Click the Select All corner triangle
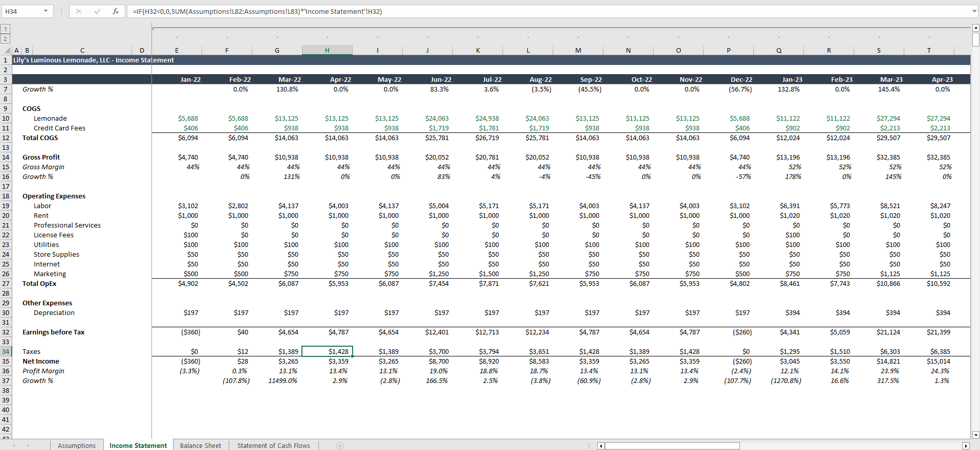Viewport: 980px width, 450px height. click(7, 50)
